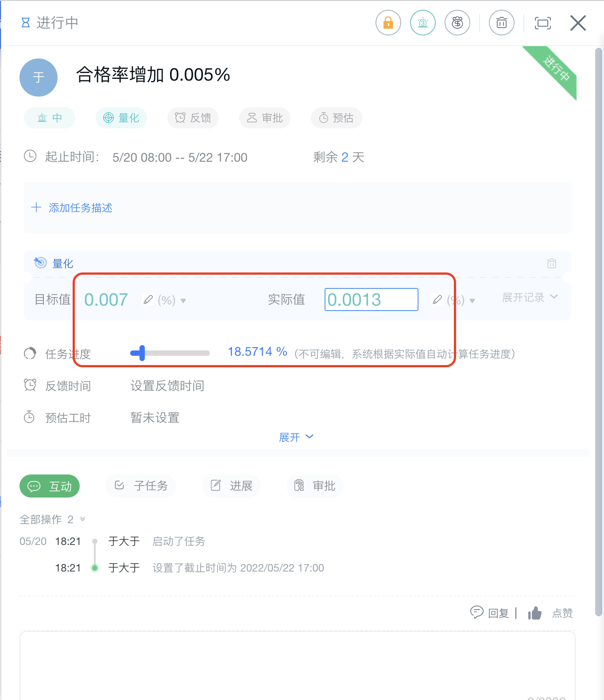604x700 pixels.
Task: Click the 预估工时 stopwatch icon
Action: 29,417
